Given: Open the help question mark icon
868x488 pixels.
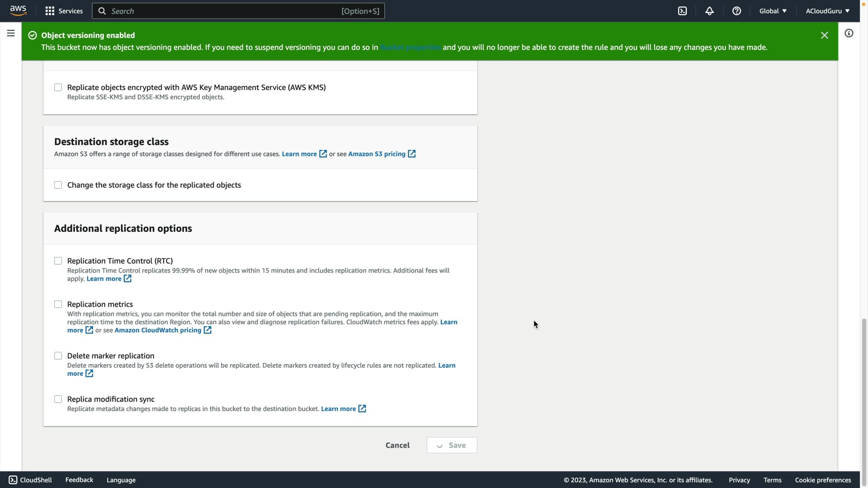Looking at the screenshot, I should [x=736, y=11].
